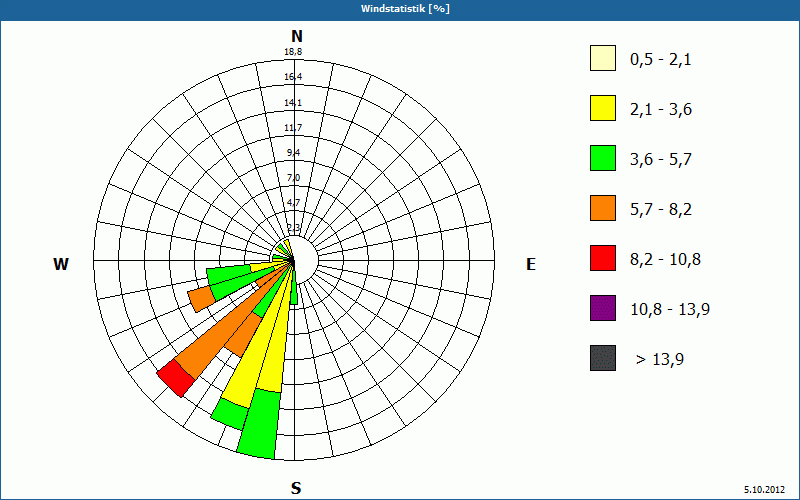Click the purple 10,8 - 13,9 legend swatch
Screen dimensions: 800x500
tap(603, 308)
